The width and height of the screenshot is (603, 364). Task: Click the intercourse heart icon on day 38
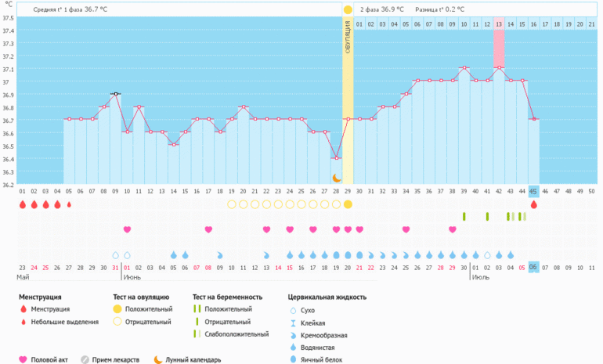(453, 229)
